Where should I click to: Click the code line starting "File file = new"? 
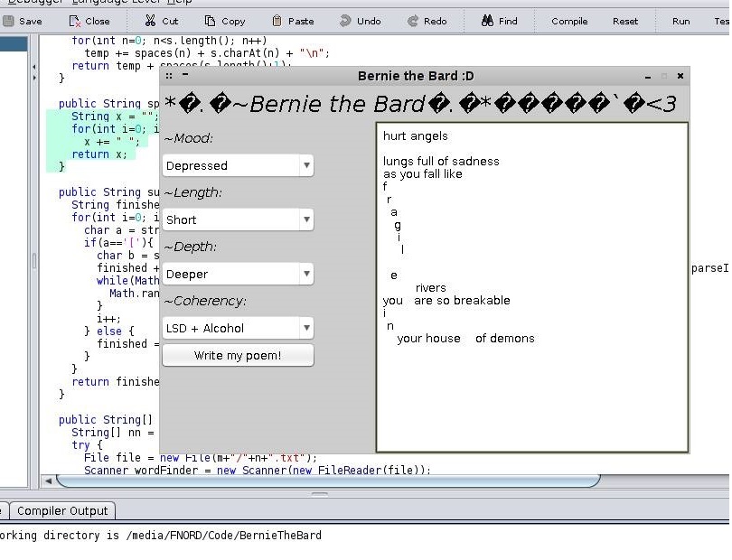click(x=201, y=458)
